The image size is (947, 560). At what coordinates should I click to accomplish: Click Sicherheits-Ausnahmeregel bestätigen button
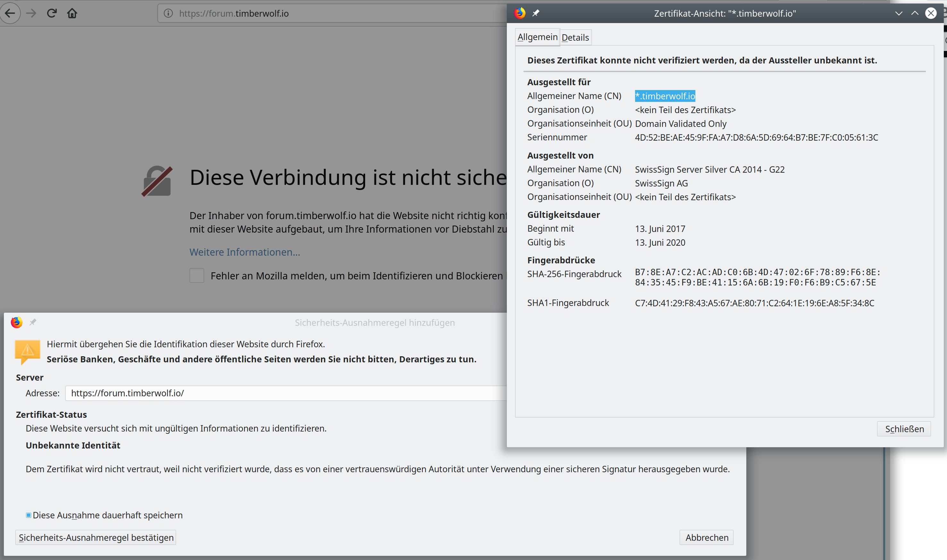coord(96,537)
